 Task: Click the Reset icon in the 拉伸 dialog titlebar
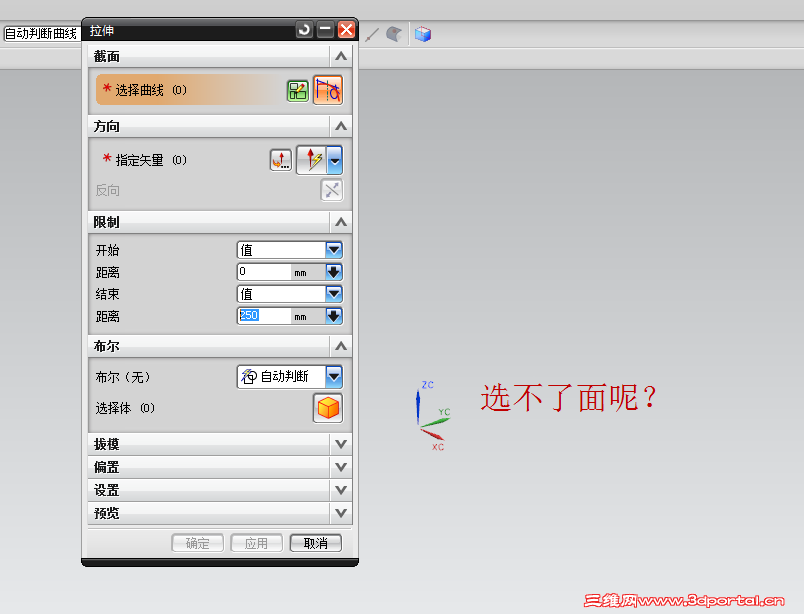coord(303,30)
